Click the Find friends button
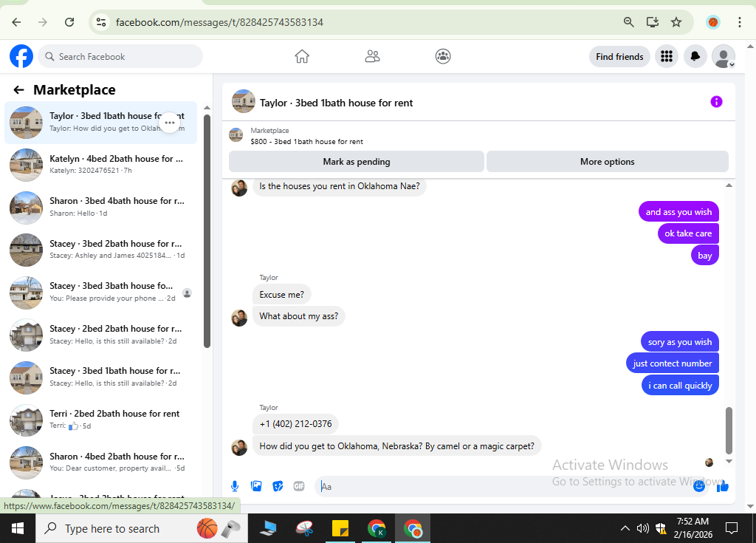Image resolution: width=756 pixels, height=543 pixels. (x=619, y=56)
